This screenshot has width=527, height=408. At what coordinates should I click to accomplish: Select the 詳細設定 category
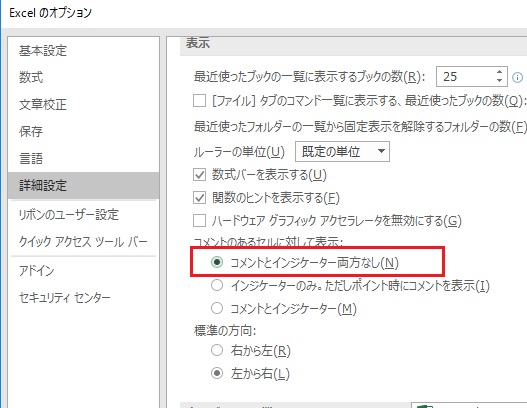[x=83, y=186]
